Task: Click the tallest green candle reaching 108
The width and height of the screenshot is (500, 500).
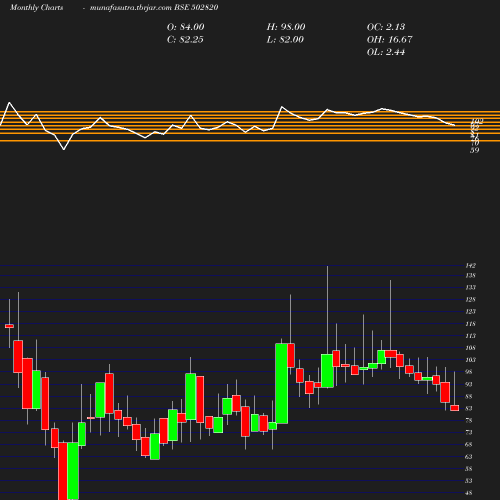Action: coord(282,384)
